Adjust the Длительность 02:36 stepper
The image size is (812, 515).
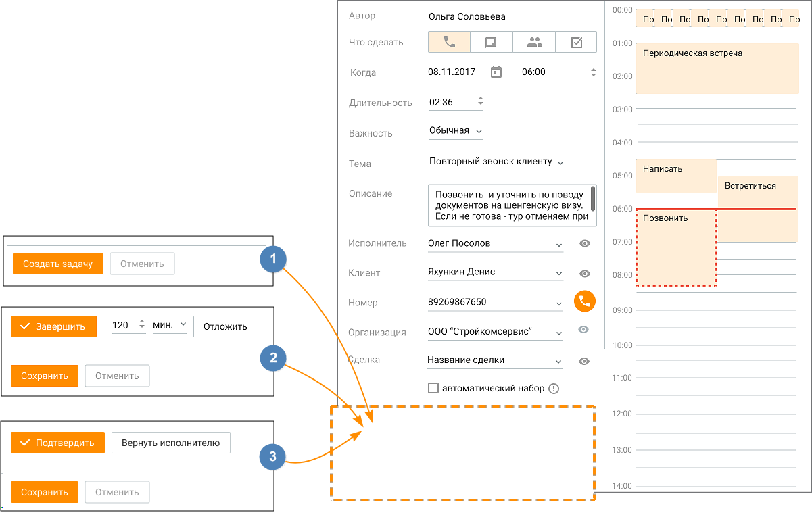coord(480,101)
